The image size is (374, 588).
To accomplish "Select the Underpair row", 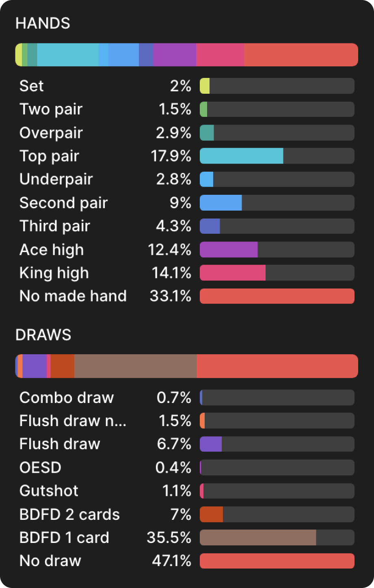I will (56, 180).
